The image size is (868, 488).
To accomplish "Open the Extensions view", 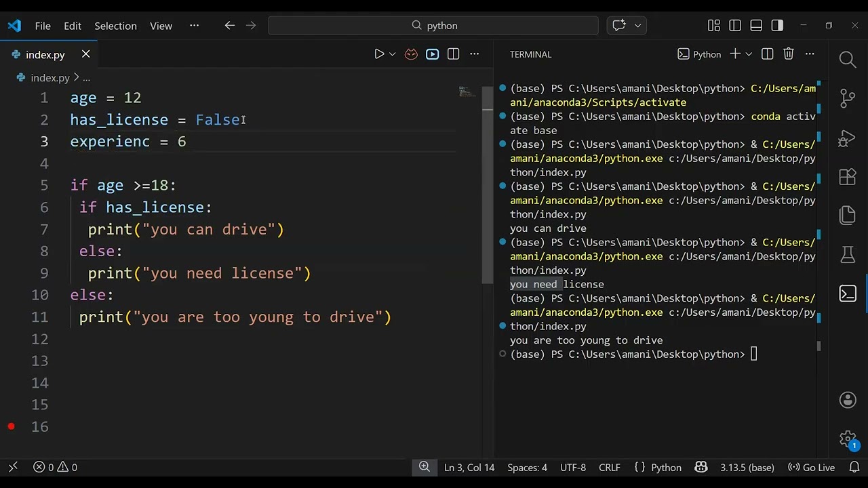I will pos(848,176).
